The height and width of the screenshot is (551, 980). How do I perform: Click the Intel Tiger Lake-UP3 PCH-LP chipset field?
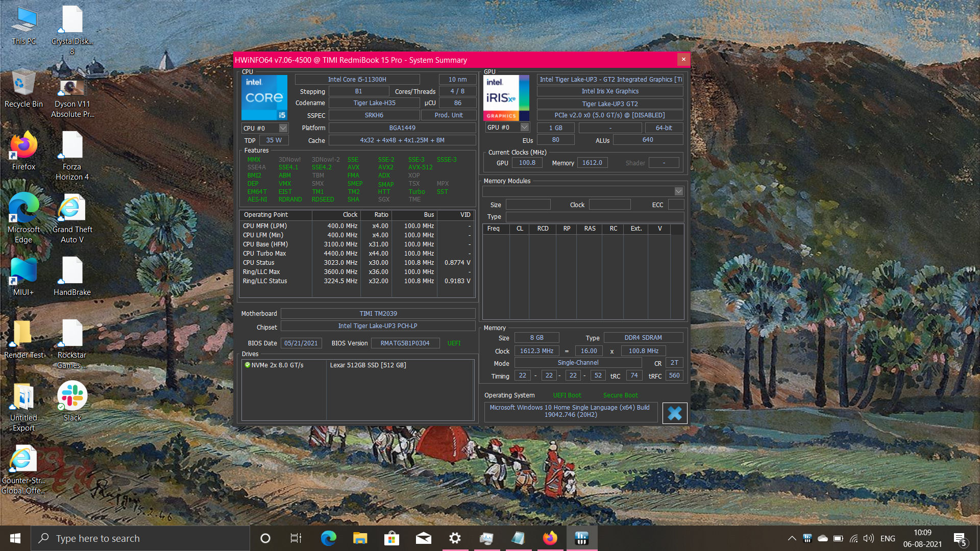coord(378,326)
